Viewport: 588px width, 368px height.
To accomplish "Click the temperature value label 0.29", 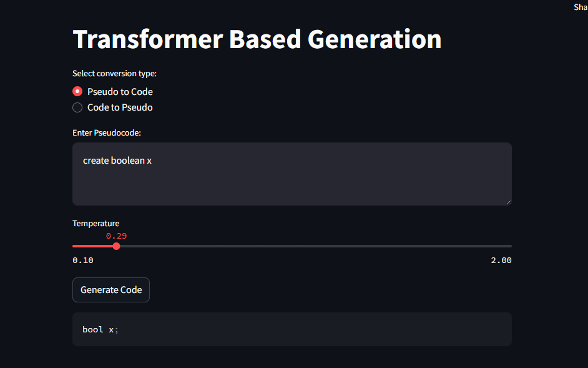I will tap(116, 236).
